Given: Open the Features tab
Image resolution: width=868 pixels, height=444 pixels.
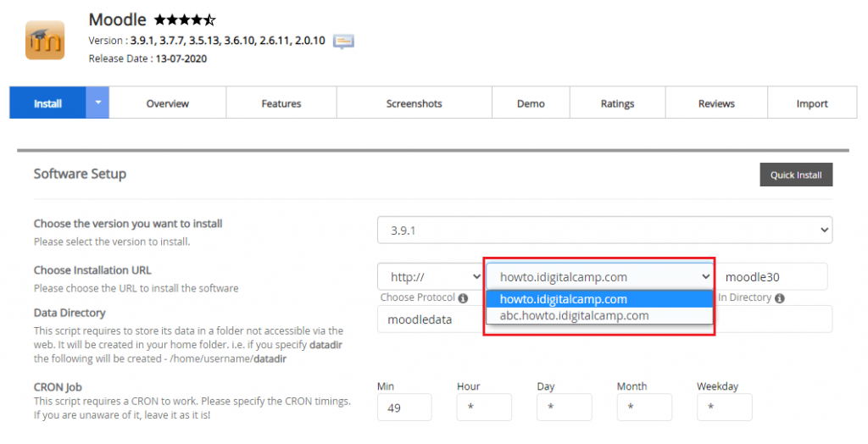Looking at the screenshot, I should 281,103.
